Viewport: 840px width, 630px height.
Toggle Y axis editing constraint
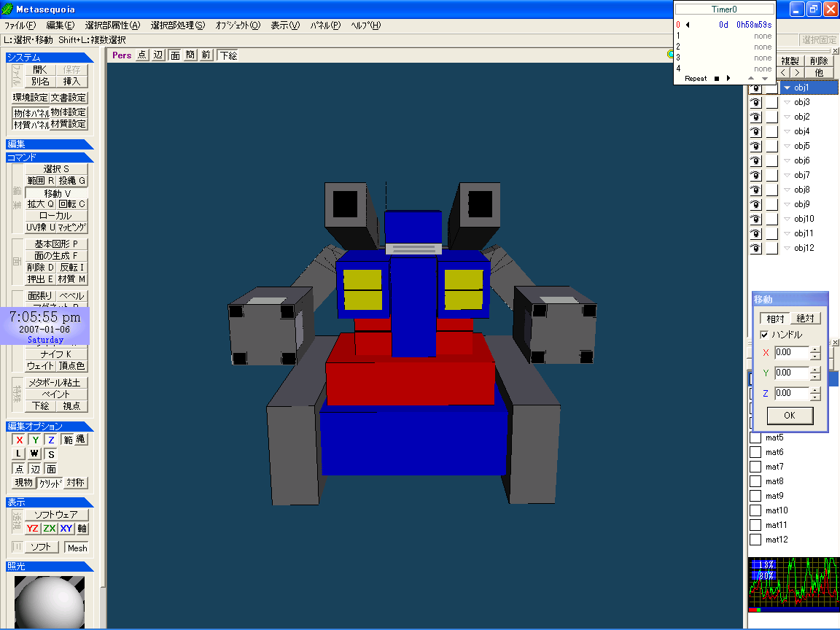(x=35, y=440)
